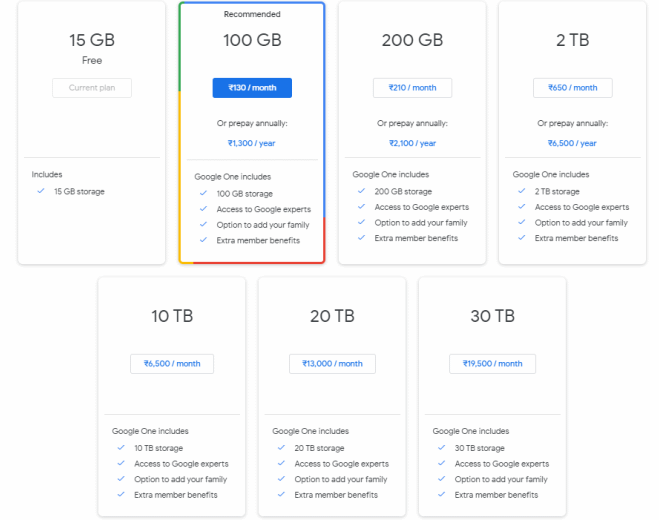The image size is (659, 520).
Task: Click checkmark for Extra member benefits in 100 GB card
Action: click(203, 240)
